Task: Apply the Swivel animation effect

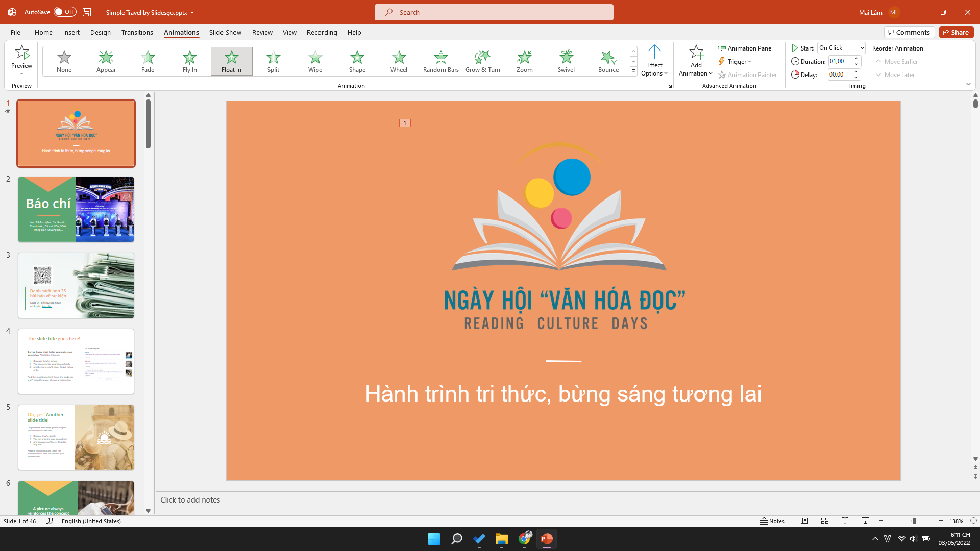Action: pyautogui.click(x=566, y=61)
